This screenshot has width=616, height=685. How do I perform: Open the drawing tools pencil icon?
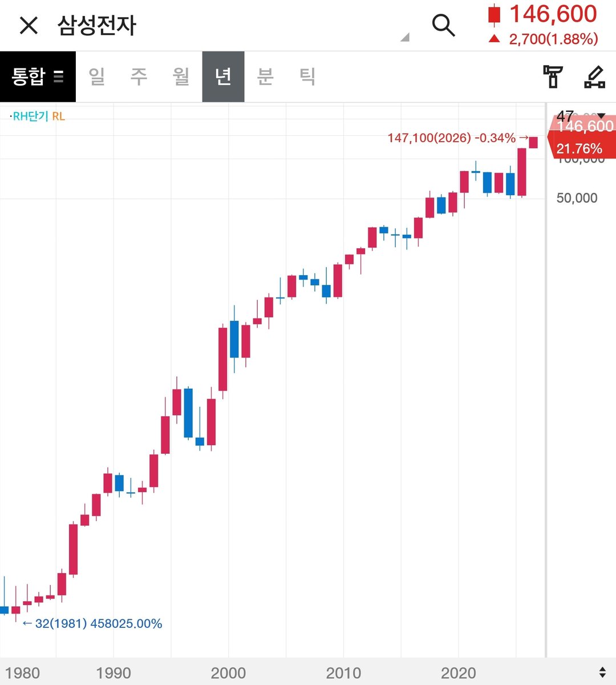click(x=595, y=76)
